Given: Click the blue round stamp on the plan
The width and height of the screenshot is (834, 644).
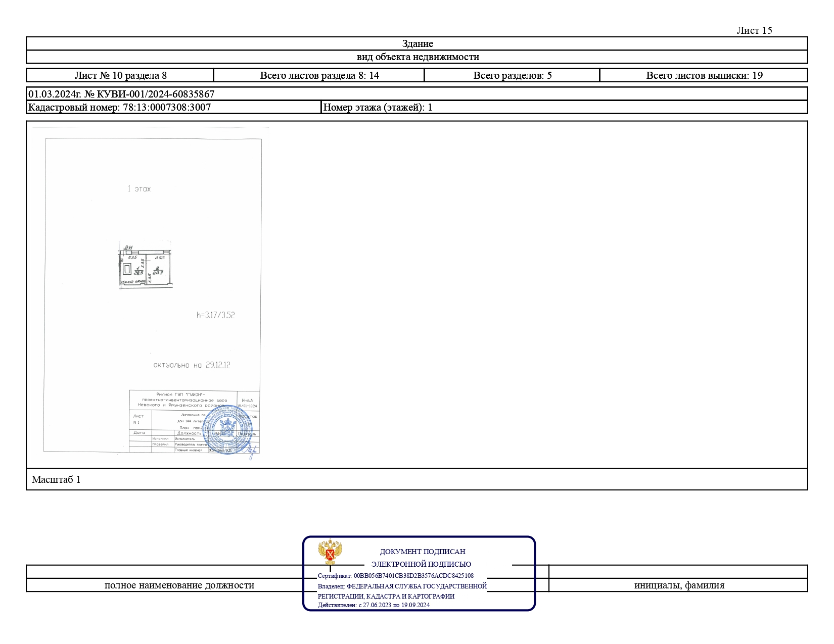Looking at the screenshot, I should (227, 430).
